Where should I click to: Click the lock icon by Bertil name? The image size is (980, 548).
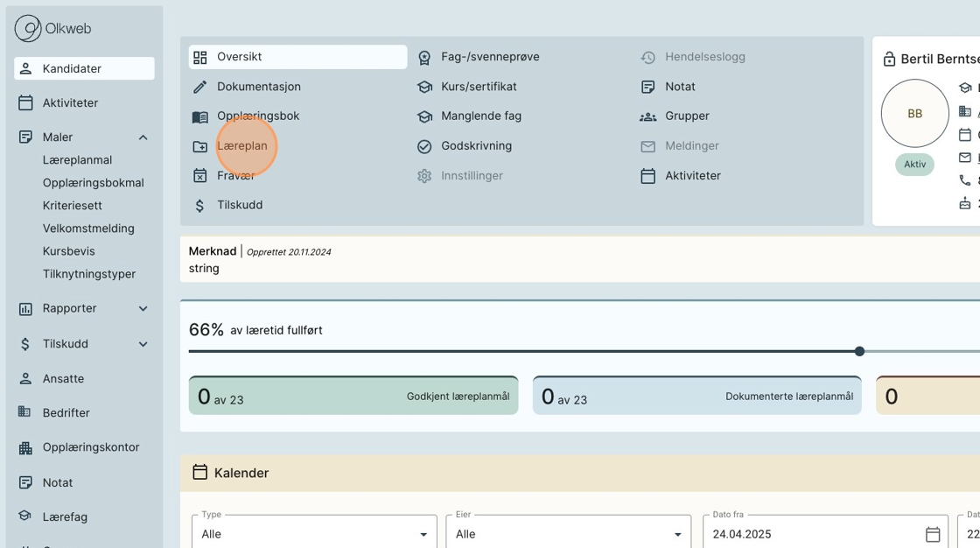[x=889, y=60]
